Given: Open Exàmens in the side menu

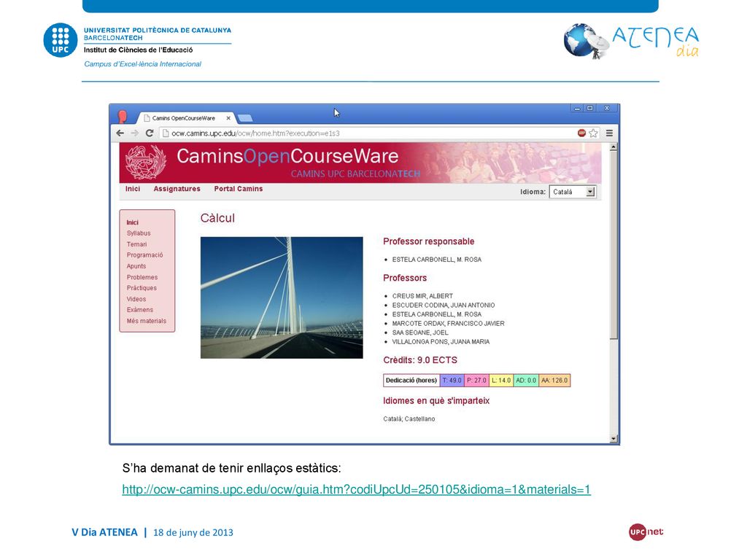Looking at the screenshot, I should coord(140,310).
